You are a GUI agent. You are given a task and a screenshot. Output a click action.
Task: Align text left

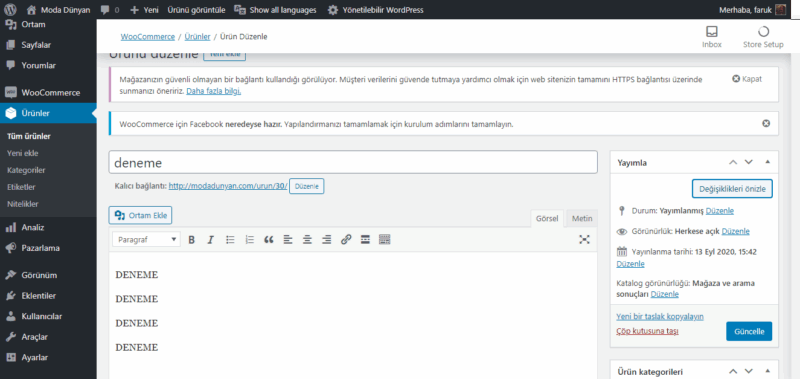pos(288,239)
